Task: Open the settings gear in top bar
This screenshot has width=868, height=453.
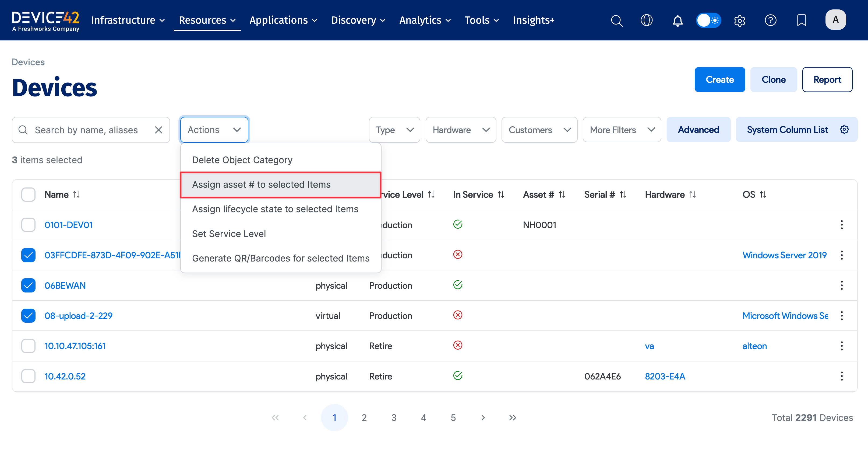Action: point(740,20)
